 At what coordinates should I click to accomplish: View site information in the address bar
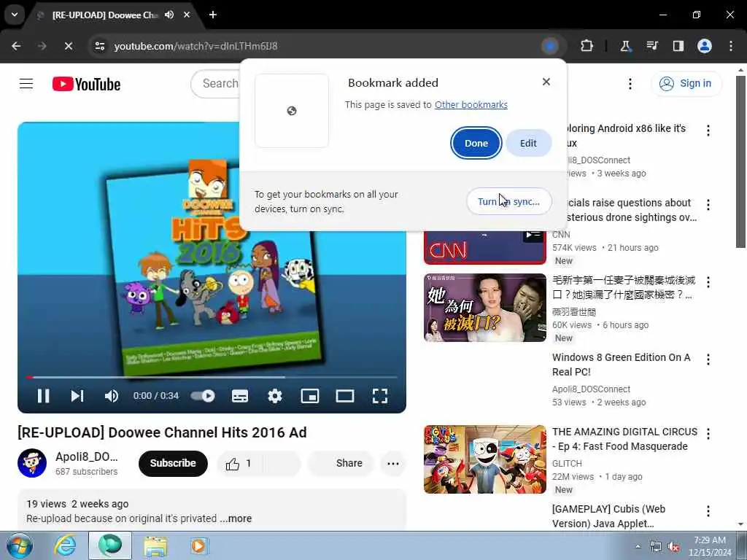(x=100, y=46)
